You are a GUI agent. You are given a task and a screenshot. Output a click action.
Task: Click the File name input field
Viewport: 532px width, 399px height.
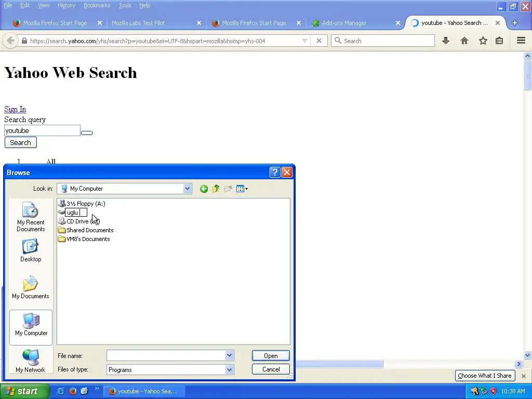[x=166, y=355]
